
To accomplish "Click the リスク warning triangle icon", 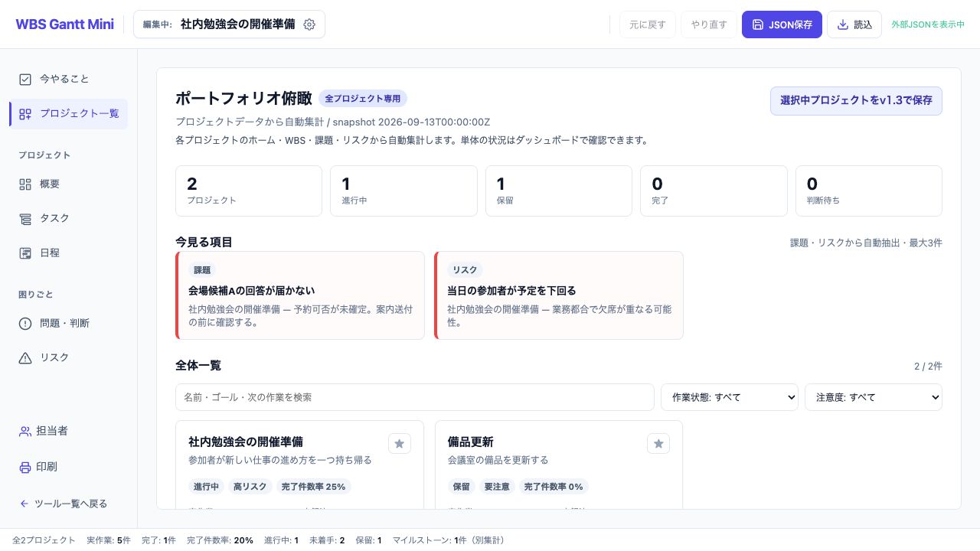I will (25, 358).
